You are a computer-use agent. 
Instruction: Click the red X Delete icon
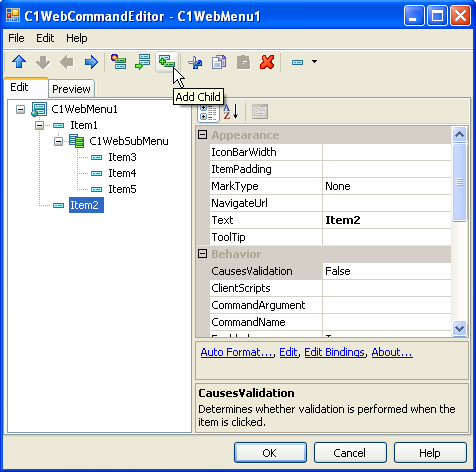[x=267, y=62]
